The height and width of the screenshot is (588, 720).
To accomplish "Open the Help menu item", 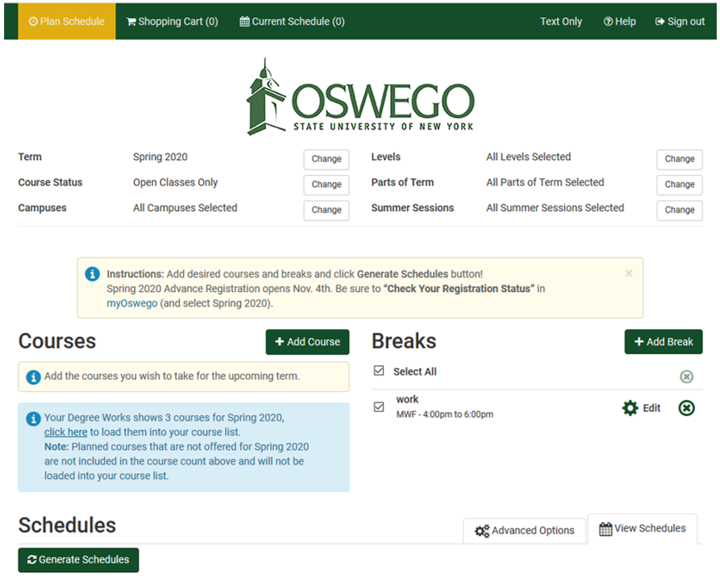I will point(619,21).
